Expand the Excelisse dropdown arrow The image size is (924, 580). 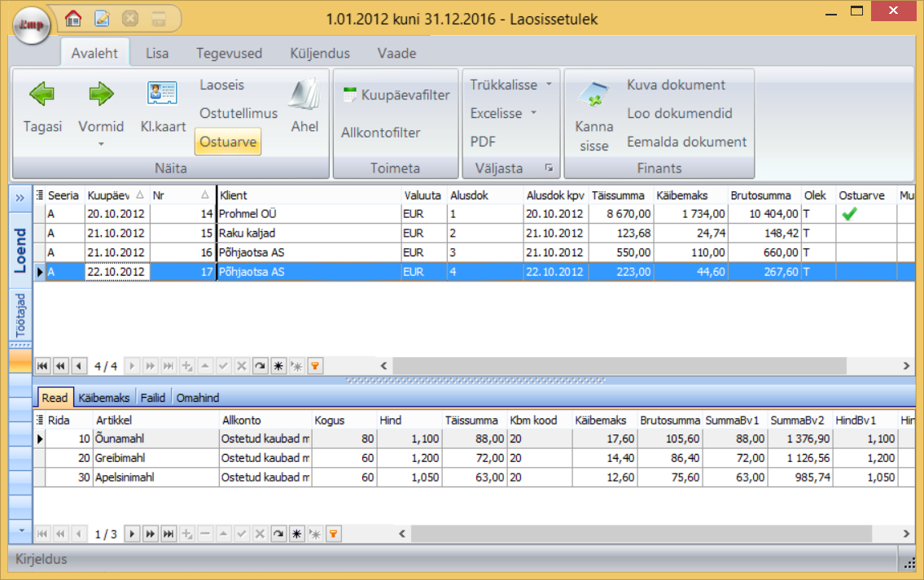click(534, 113)
